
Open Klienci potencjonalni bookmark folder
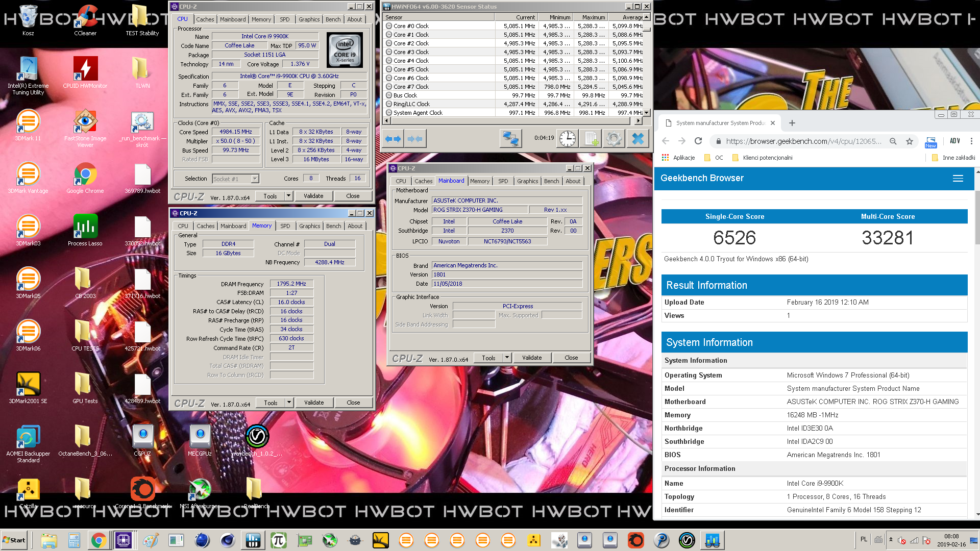pyautogui.click(x=762, y=158)
